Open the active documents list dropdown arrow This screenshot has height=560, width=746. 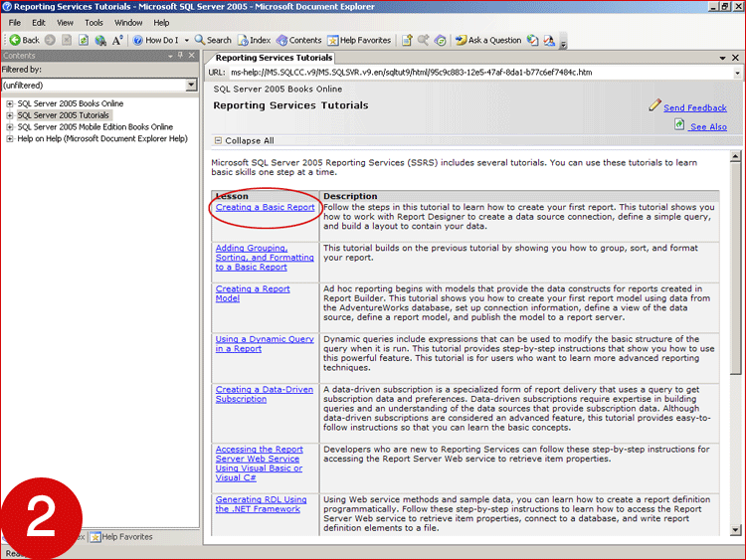pos(722,58)
